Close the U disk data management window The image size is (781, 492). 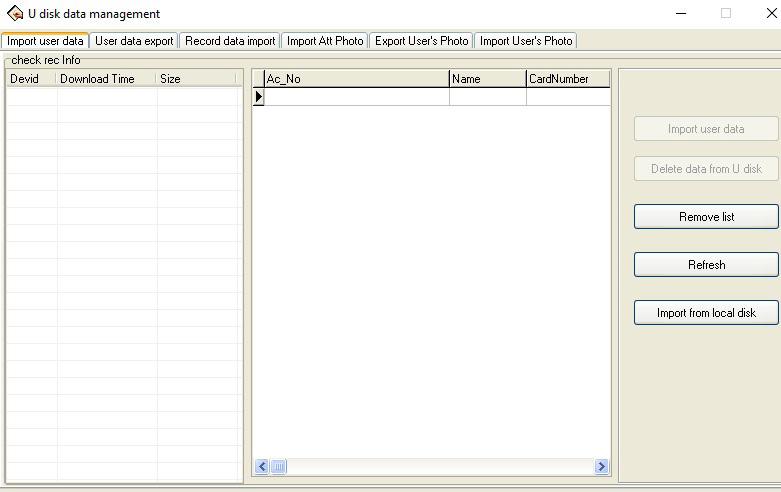pos(772,13)
